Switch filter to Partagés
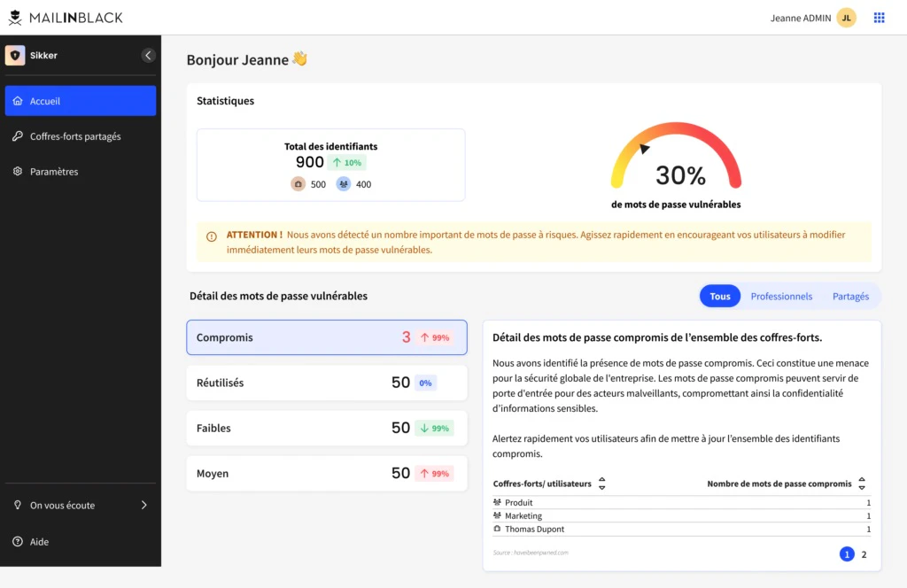The height and width of the screenshot is (588, 907). [850, 296]
